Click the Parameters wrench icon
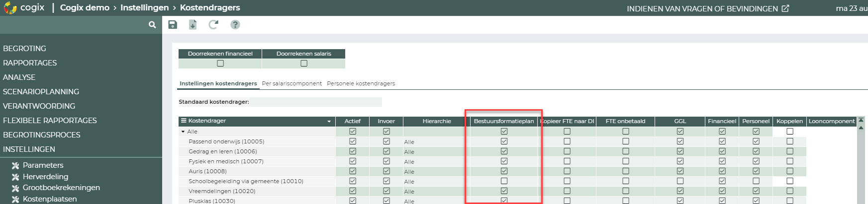 point(15,165)
